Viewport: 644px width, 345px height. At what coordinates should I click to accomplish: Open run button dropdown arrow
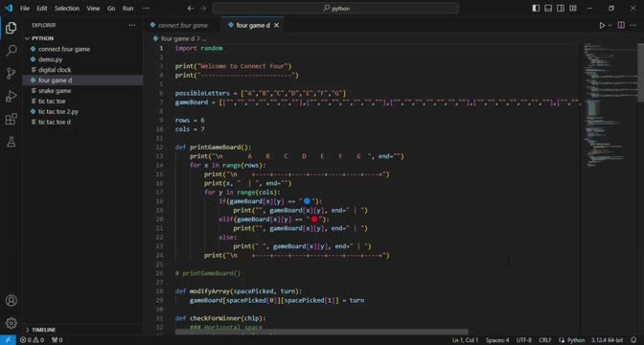click(609, 26)
